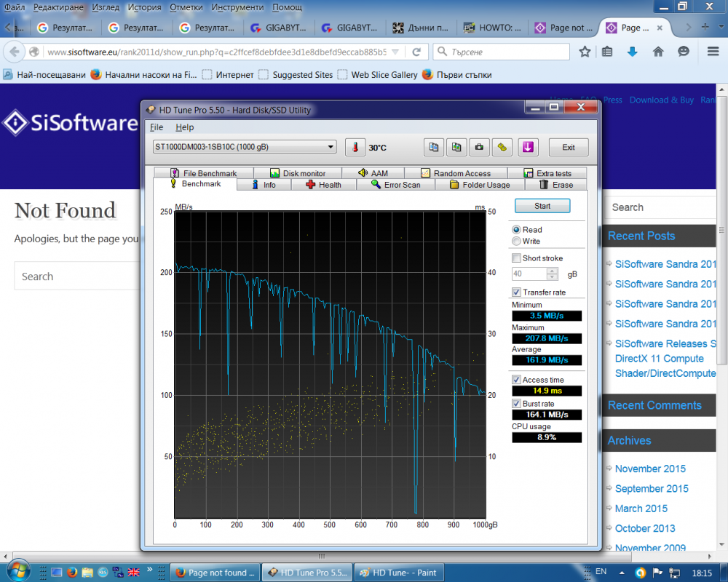Click the Search box under Not Found
The height and width of the screenshot is (582, 728).
(x=78, y=276)
